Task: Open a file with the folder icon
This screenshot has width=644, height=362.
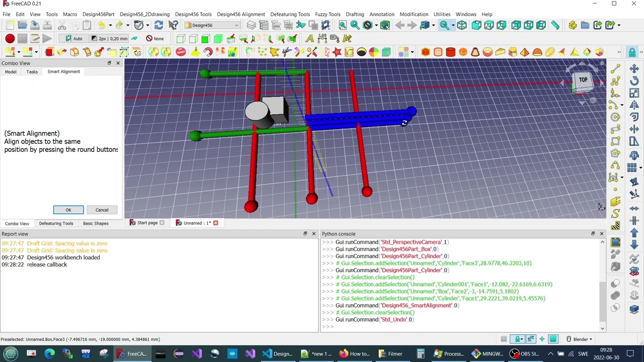Action: point(22,25)
